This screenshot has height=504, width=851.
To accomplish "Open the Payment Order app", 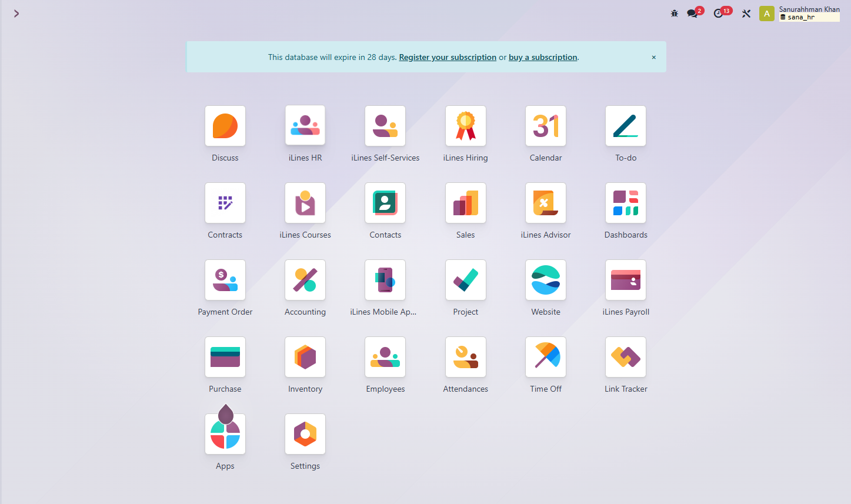I will tap(225, 280).
